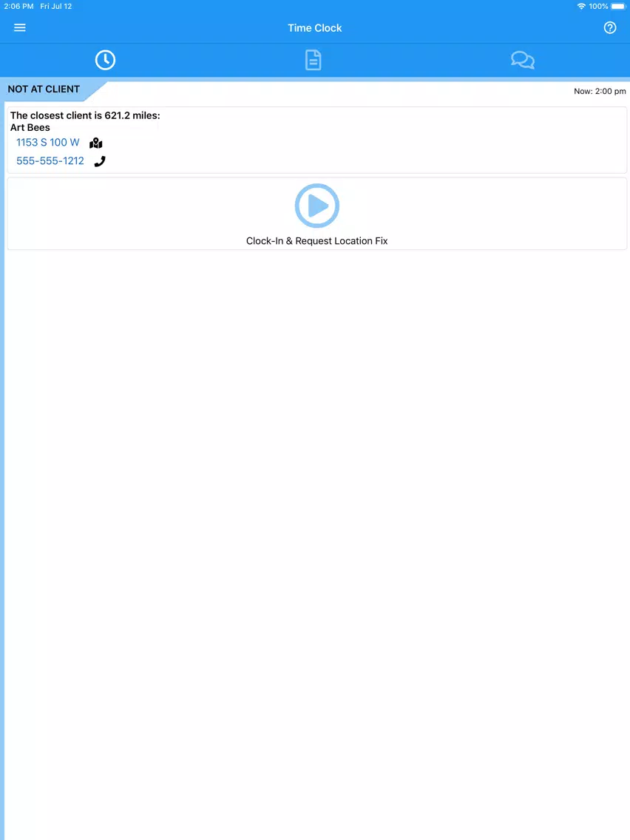Open the hamburger navigation menu

pyautogui.click(x=20, y=28)
